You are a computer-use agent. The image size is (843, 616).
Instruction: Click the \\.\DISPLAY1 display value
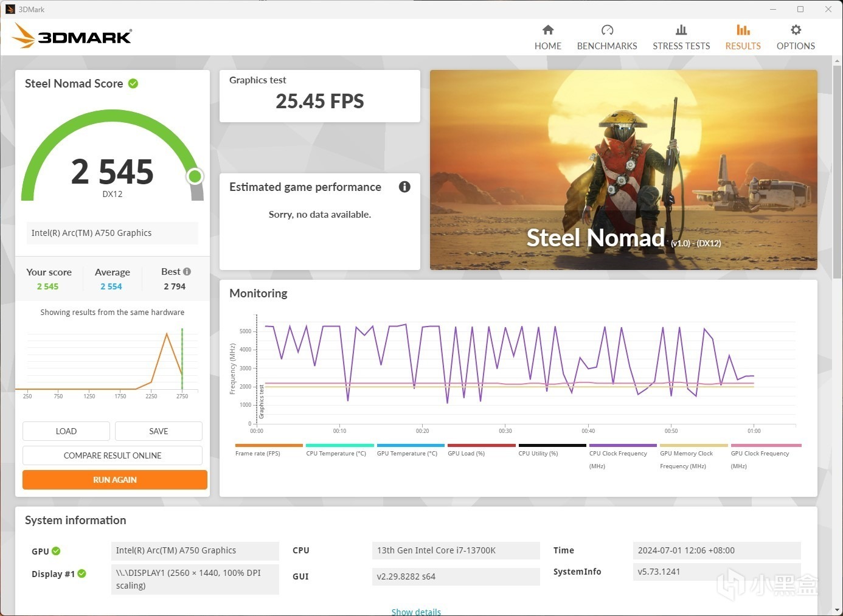[x=195, y=579]
